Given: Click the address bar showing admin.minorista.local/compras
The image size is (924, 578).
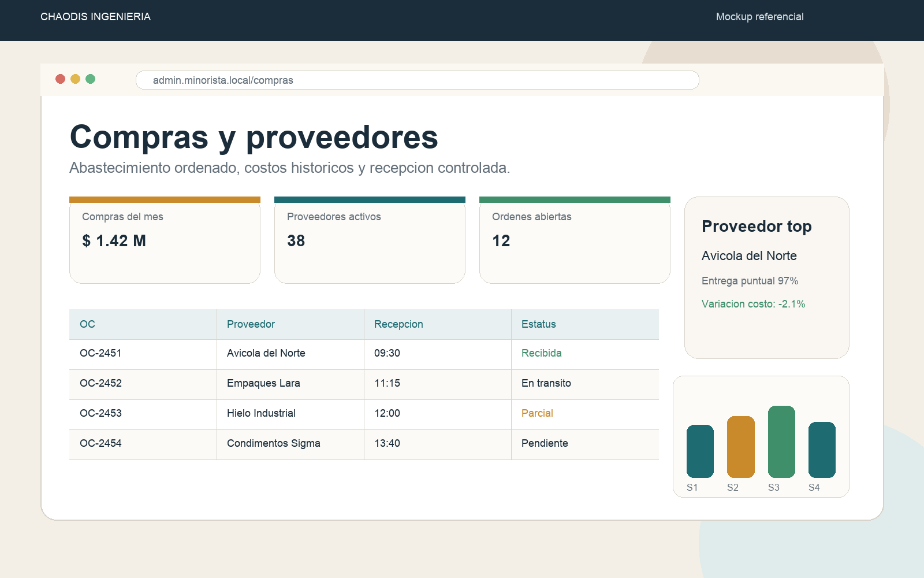Looking at the screenshot, I should pyautogui.click(x=417, y=80).
